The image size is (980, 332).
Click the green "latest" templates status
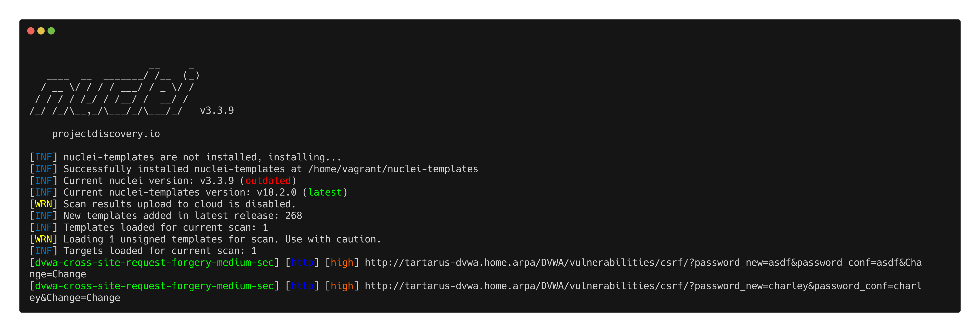coord(325,192)
